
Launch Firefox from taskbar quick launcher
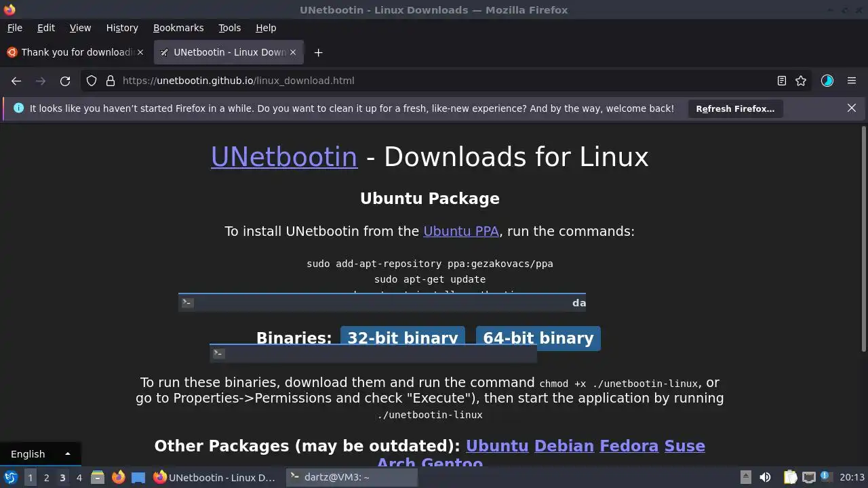[x=118, y=478]
